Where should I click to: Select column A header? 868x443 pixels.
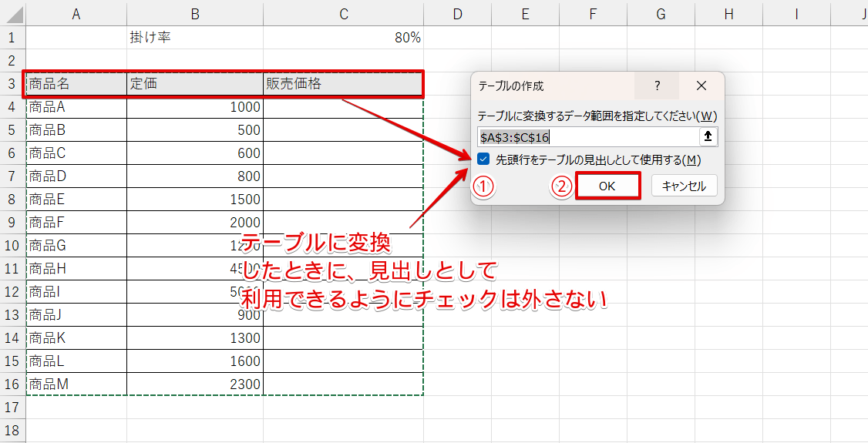pyautogui.click(x=76, y=15)
